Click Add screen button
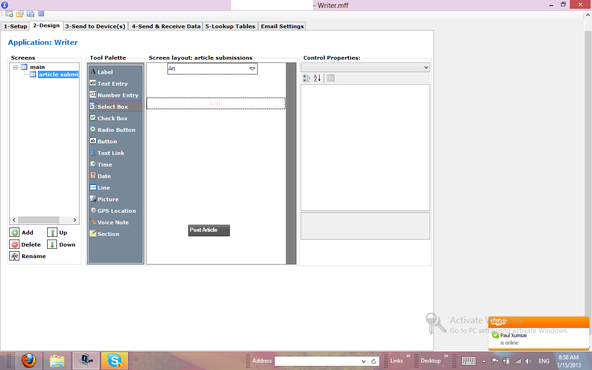This screenshot has height=370, width=592. 22,233
